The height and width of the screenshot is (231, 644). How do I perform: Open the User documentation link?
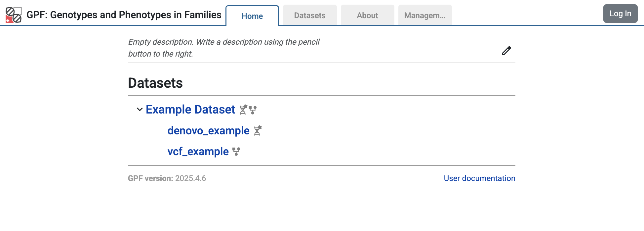(479, 178)
